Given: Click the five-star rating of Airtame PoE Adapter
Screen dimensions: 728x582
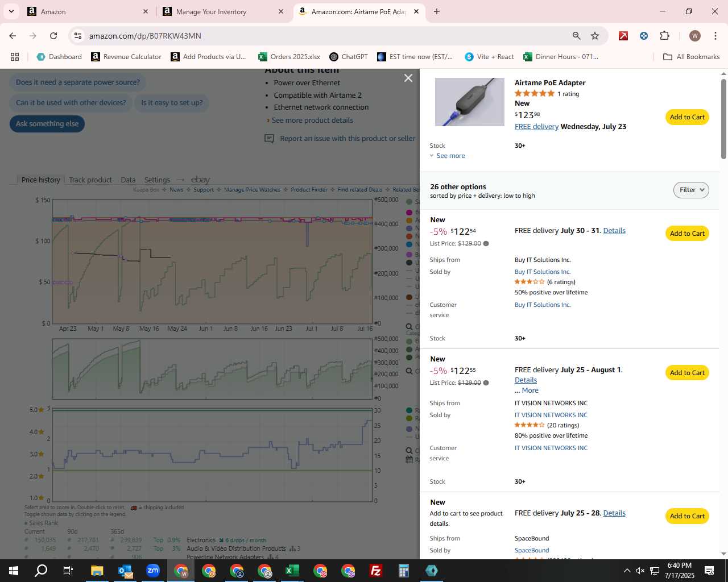Looking at the screenshot, I should [534, 94].
